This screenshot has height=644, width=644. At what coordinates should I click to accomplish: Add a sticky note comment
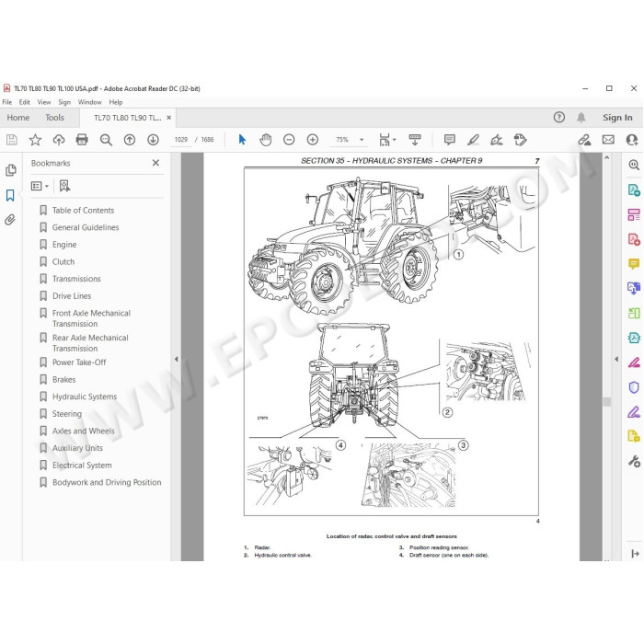[450, 140]
